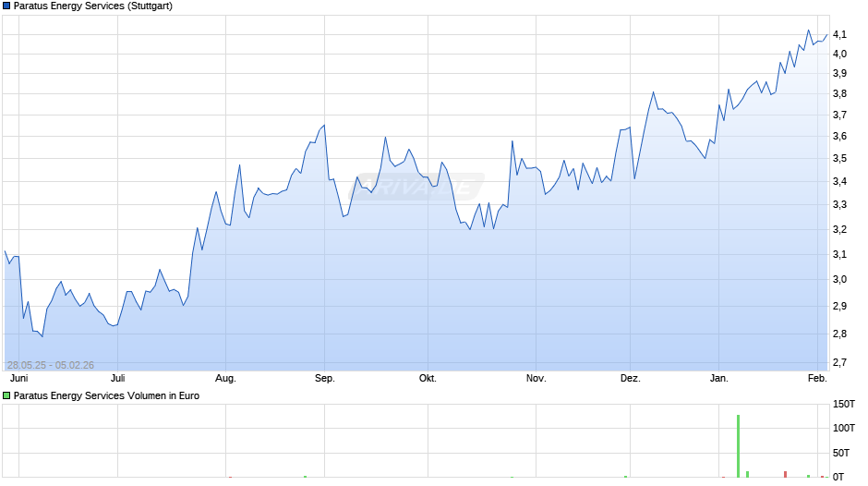
Task: Click the 4,0 price axis value
Action: [x=839, y=54]
